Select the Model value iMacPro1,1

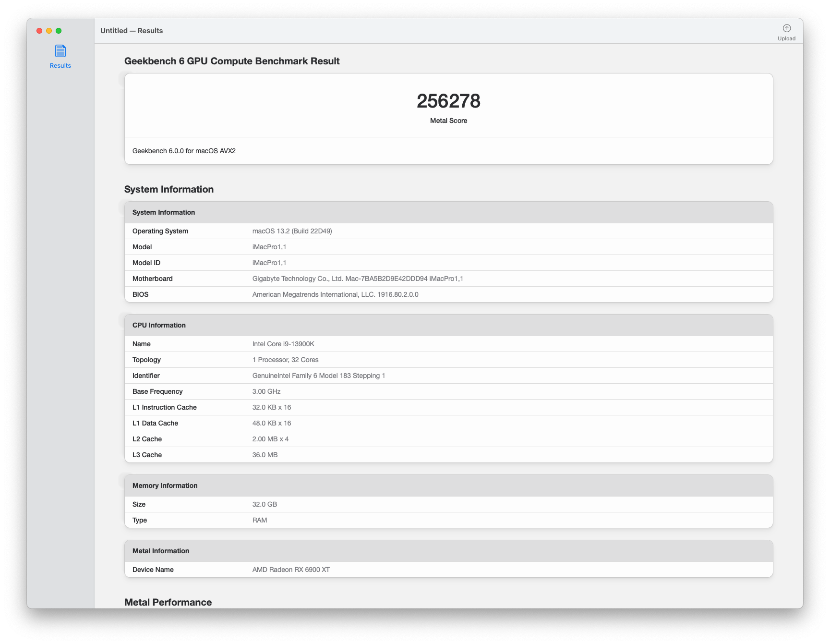[x=269, y=247]
